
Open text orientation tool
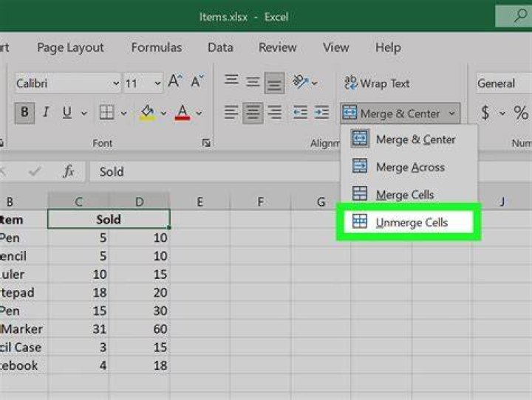pyautogui.click(x=301, y=82)
